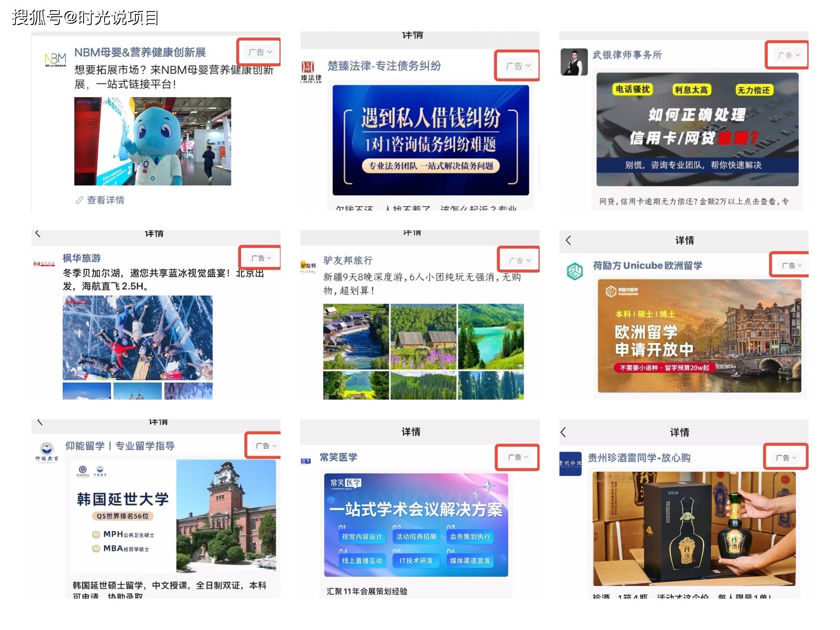Open 仰能留学丨专业留学指导 account name

[x=120, y=446]
